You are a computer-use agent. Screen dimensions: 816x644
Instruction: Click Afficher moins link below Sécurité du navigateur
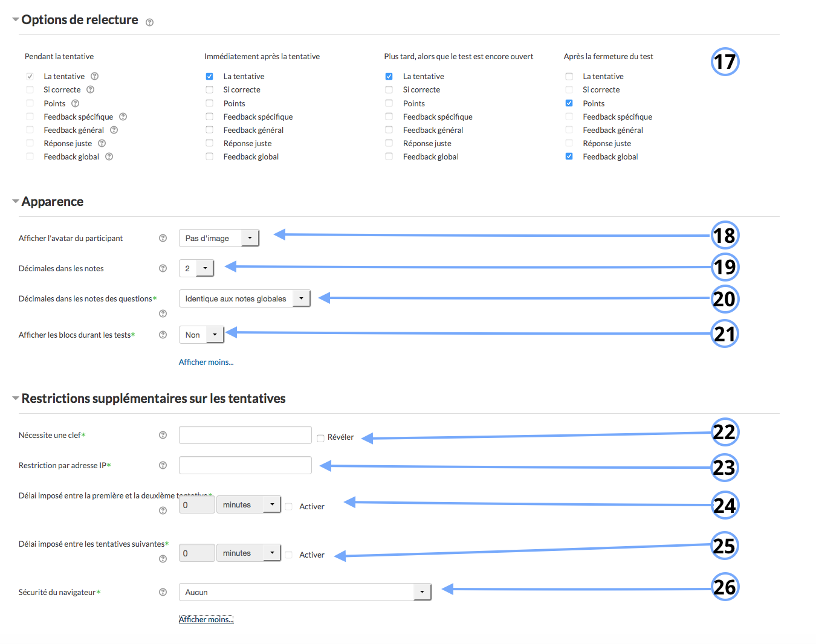pos(206,619)
